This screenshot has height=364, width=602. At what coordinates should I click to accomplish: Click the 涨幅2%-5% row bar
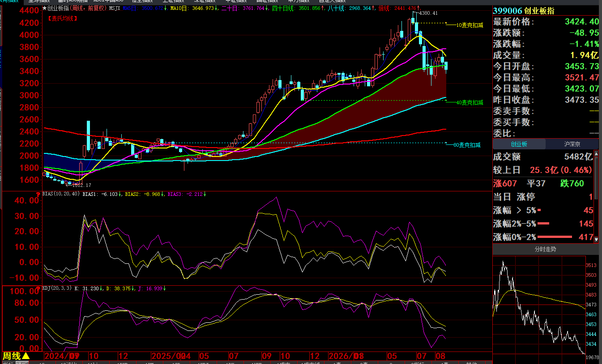pyautogui.click(x=543, y=224)
